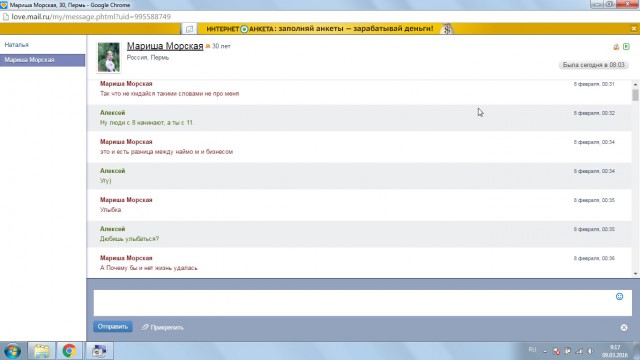Show hidden tray icons arrow

[545, 351]
